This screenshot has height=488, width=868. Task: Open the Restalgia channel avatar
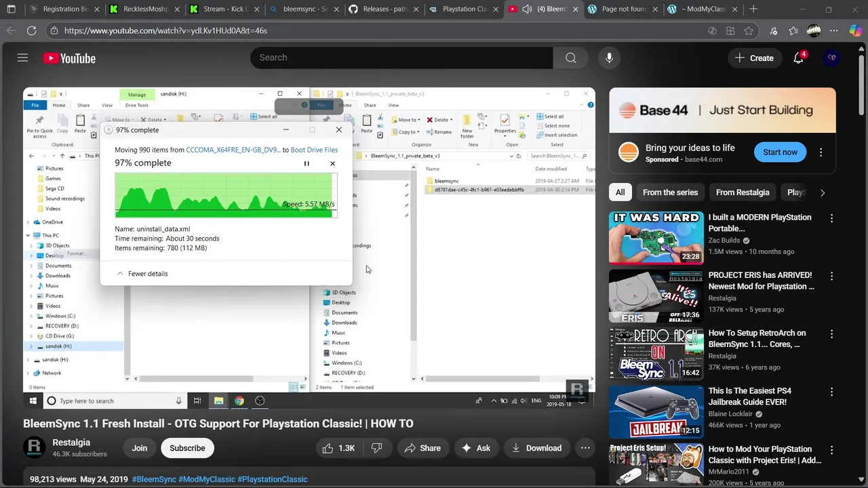(x=35, y=448)
